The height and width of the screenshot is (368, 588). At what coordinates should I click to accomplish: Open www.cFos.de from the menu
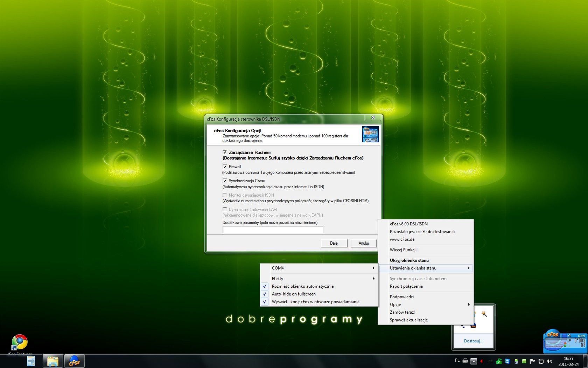pos(426,239)
